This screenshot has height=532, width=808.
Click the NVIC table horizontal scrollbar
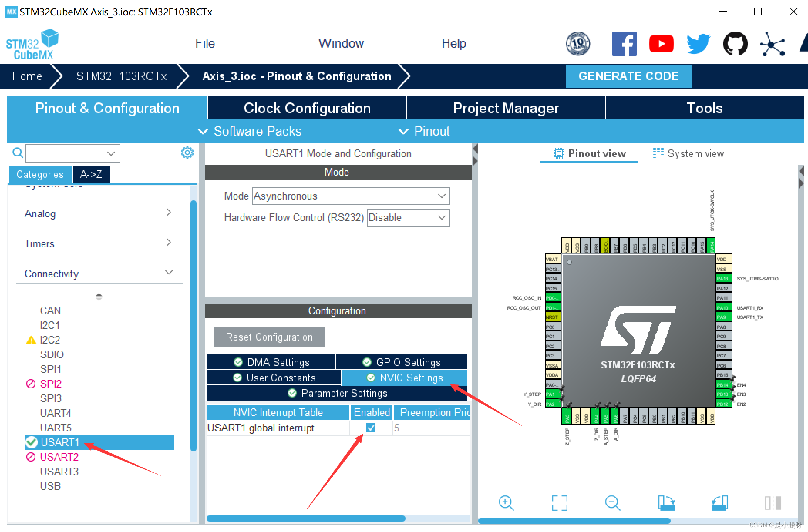[x=306, y=519]
